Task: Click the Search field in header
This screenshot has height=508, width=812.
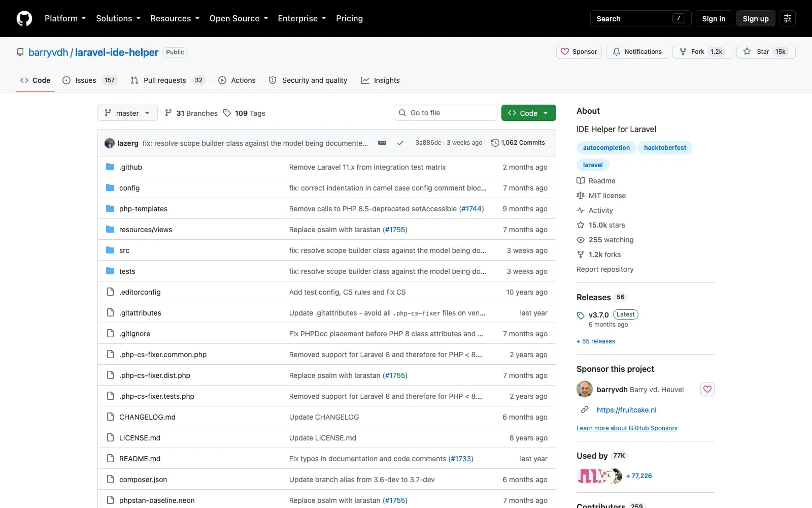Action: [640, 18]
